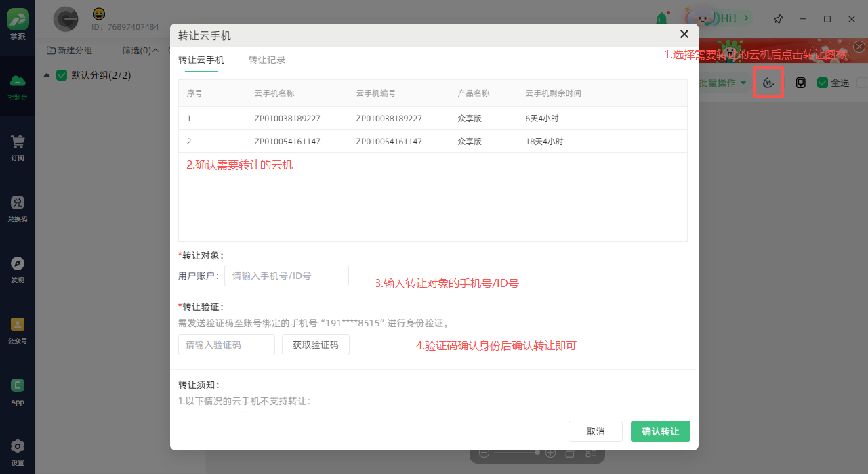868x474 pixels.
Task: Collapse the 默认分组 tree arrow
Action: (x=46, y=75)
